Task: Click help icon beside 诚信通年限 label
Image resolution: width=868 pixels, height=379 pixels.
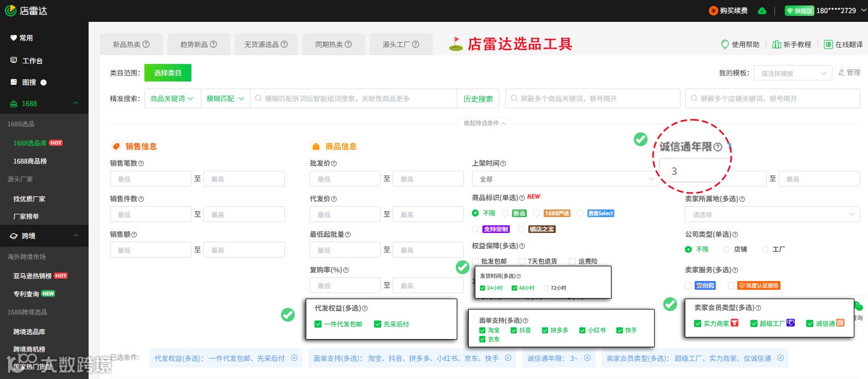Action: [x=718, y=147]
